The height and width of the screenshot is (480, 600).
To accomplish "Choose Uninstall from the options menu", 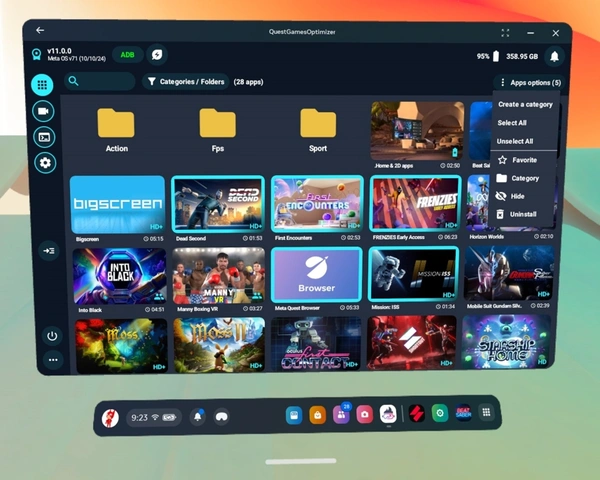I will point(524,214).
